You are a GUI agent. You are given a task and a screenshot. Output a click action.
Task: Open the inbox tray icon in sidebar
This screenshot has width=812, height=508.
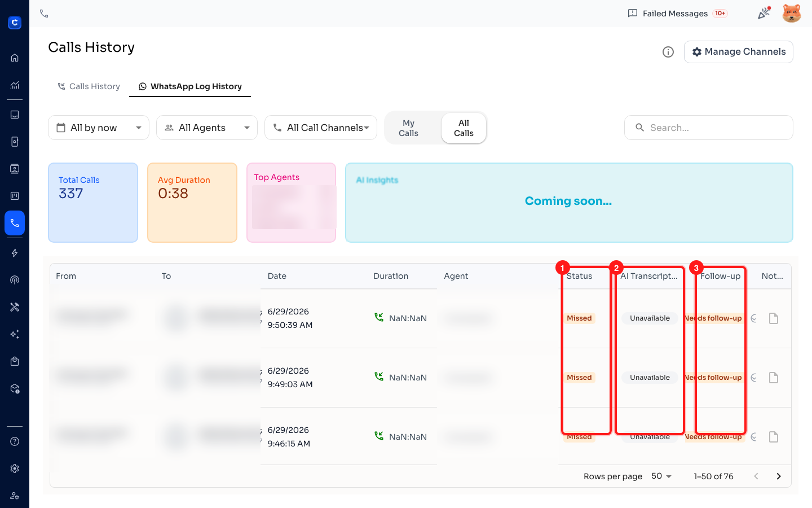tap(15, 115)
